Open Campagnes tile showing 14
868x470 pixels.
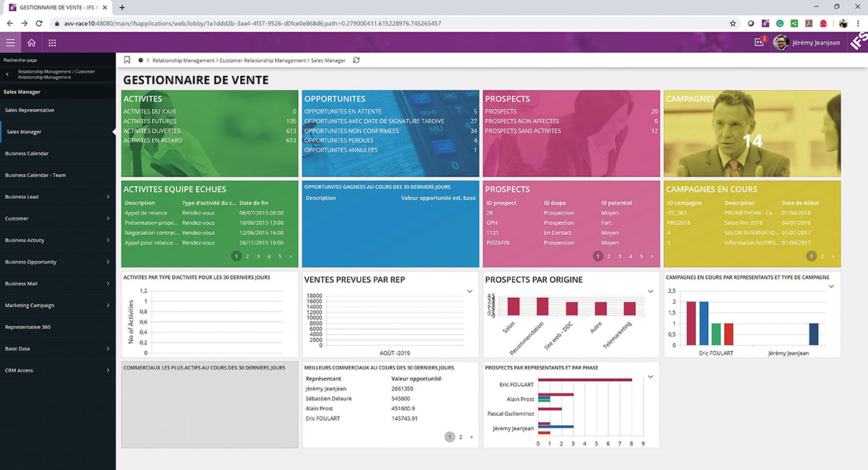click(x=752, y=134)
